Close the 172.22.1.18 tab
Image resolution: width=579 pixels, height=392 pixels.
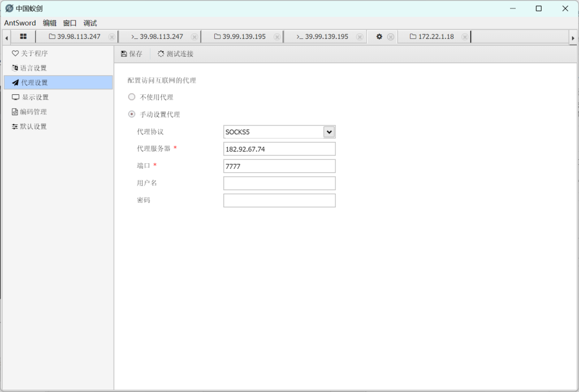coord(464,37)
